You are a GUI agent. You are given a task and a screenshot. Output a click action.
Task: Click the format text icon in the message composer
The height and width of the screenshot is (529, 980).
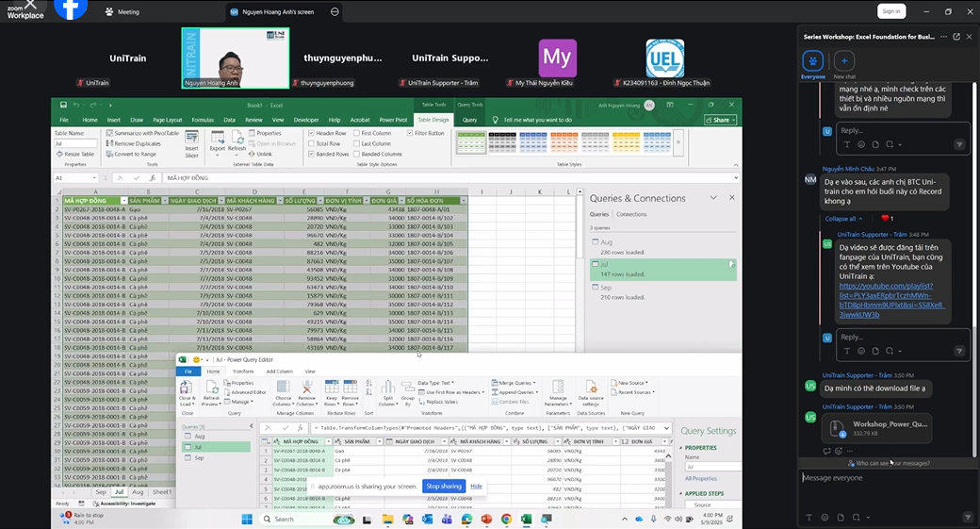point(808,518)
